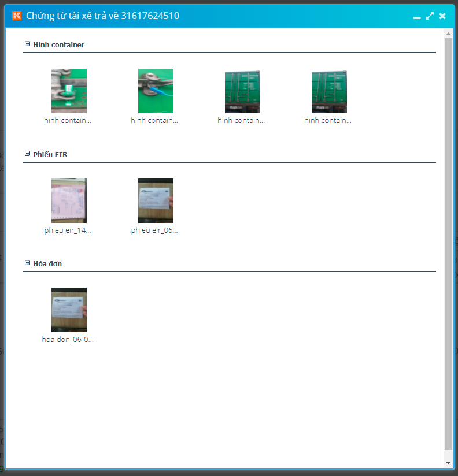Image resolution: width=458 pixels, height=476 pixels.
Task: Select the Phiếu EIR header text
Action: click(50, 154)
